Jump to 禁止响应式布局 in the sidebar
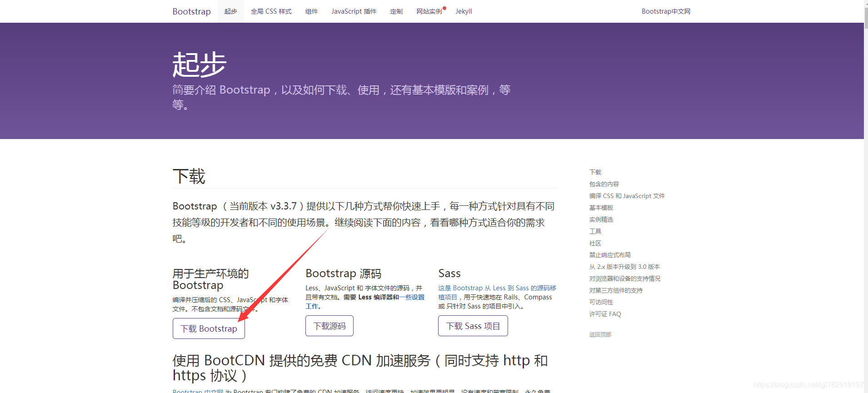This screenshot has width=868, height=393. [610, 255]
